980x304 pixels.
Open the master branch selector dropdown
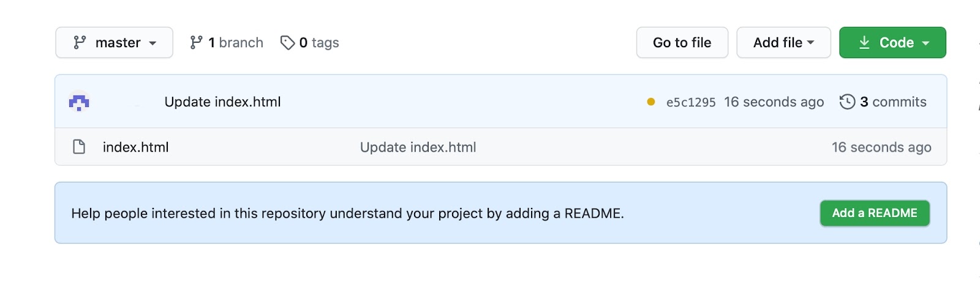point(114,43)
